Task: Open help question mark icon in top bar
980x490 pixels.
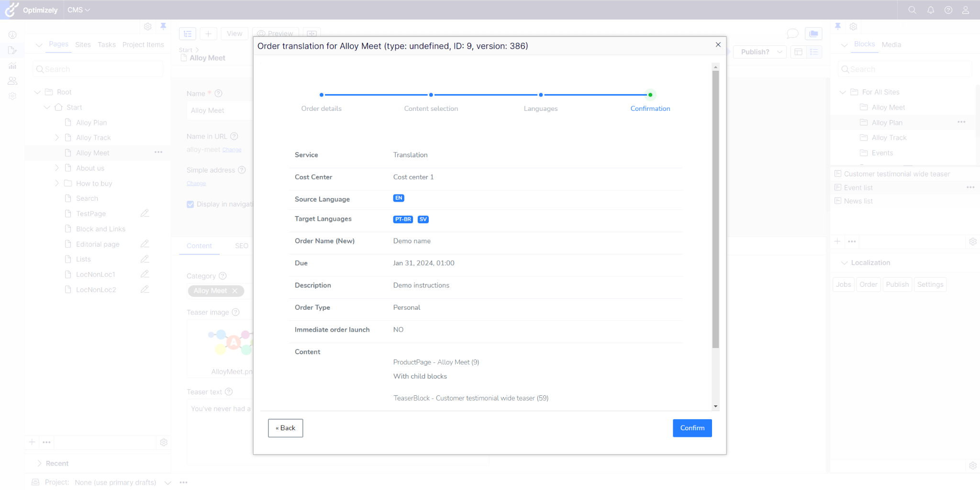Action: tap(948, 10)
